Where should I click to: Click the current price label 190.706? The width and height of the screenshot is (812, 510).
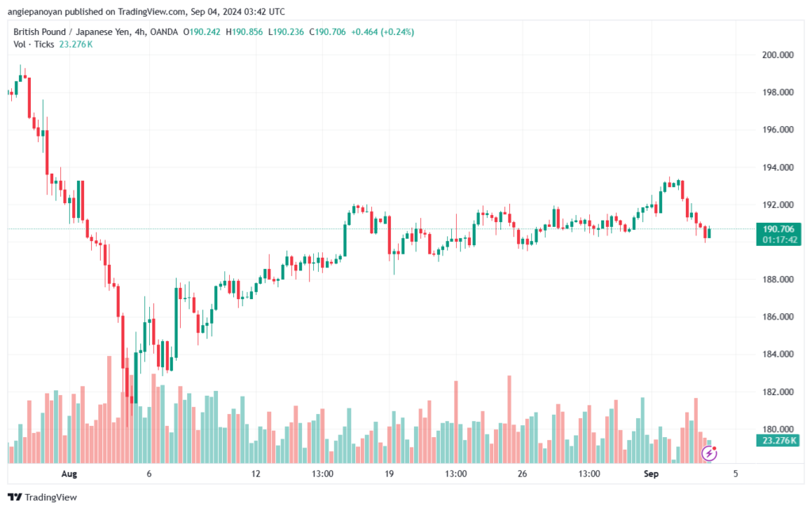pyautogui.click(x=779, y=229)
